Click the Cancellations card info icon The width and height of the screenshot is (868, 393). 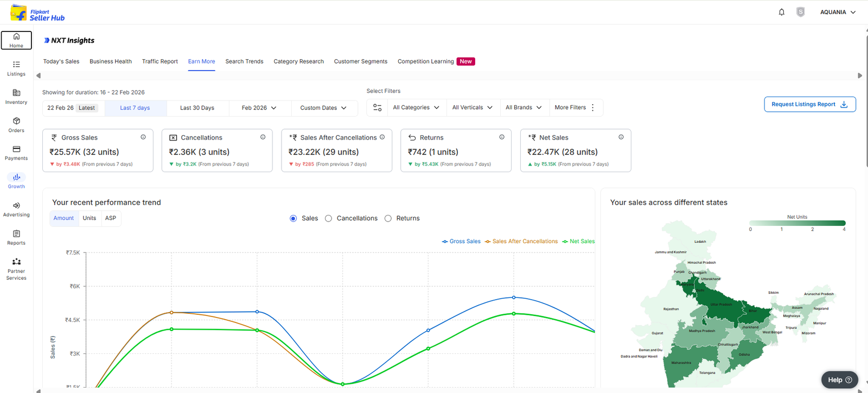tap(263, 137)
